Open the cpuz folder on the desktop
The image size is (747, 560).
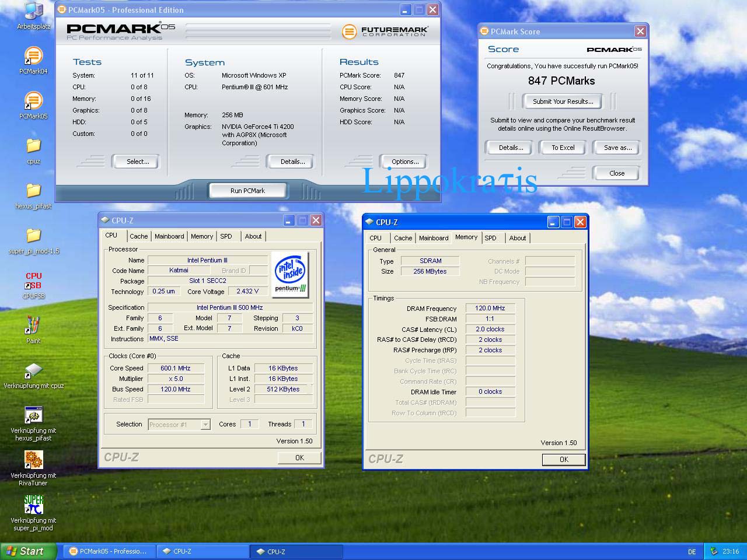(x=33, y=150)
